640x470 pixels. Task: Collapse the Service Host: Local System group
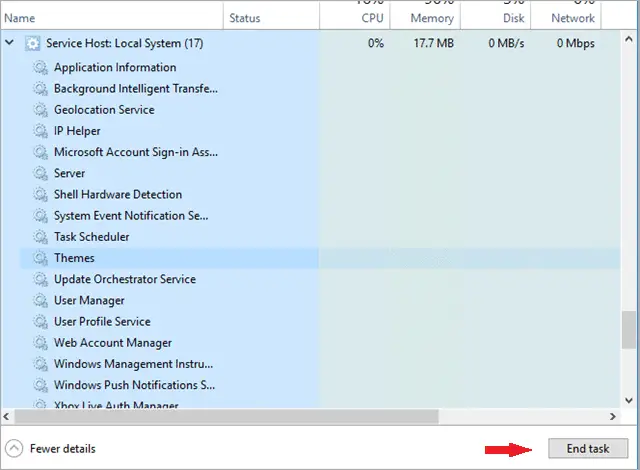9,42
